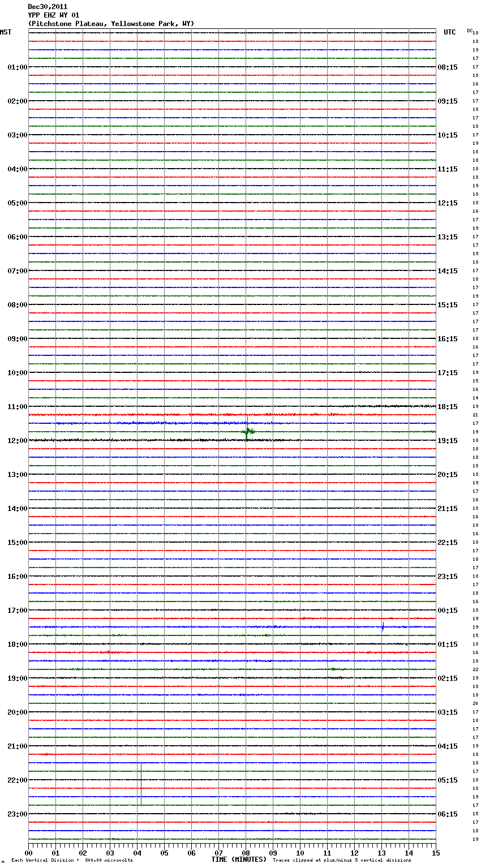Click the blue spike near minute 13
Image resolution: width=481 pixels, height=868 pixels.
(383, 626)
